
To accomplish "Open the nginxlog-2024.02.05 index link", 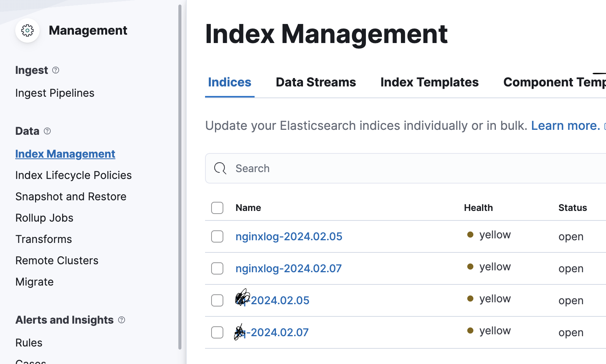I will (289, 236).
